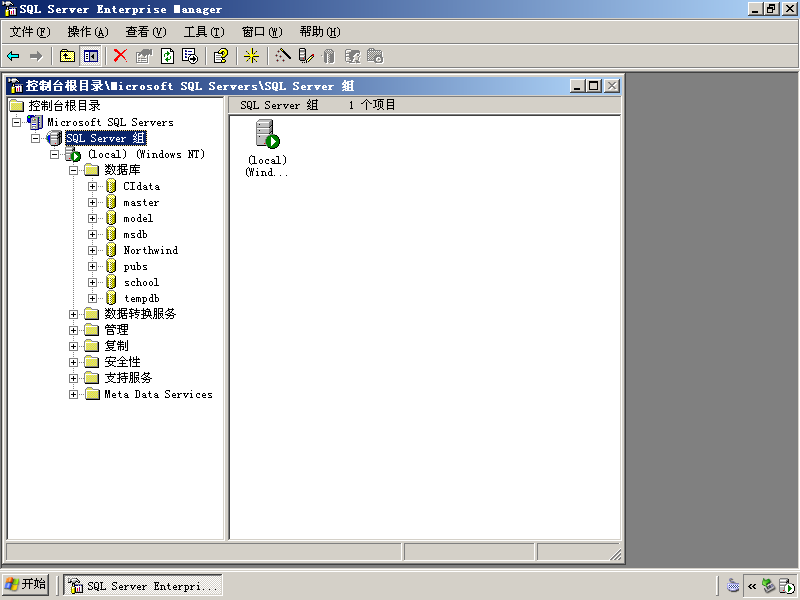Click SQL Server Enterprise Manager taskbar button

[143, 585]
